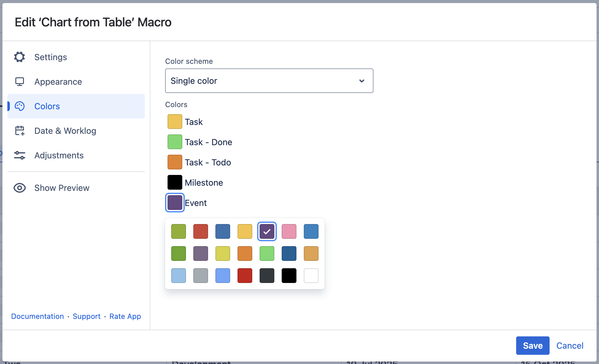Pick the pink color in the palette

click(x=289, y=231)
